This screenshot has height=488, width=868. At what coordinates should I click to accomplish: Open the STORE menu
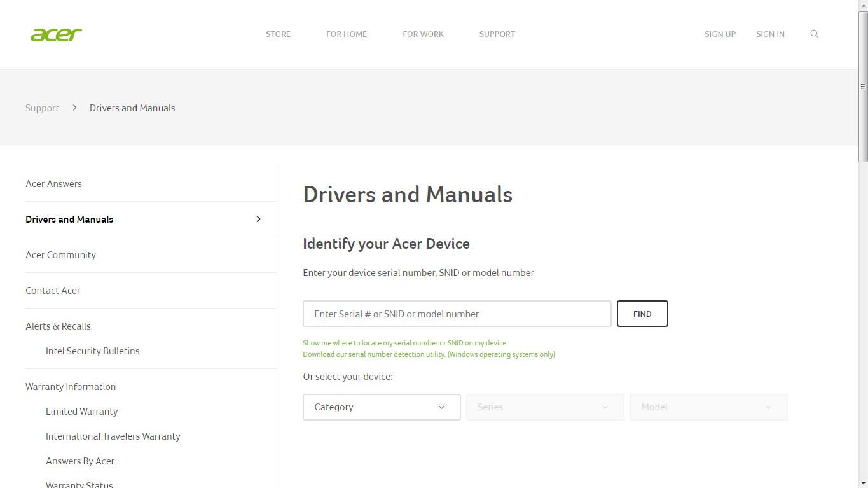(x=278, y=34)
